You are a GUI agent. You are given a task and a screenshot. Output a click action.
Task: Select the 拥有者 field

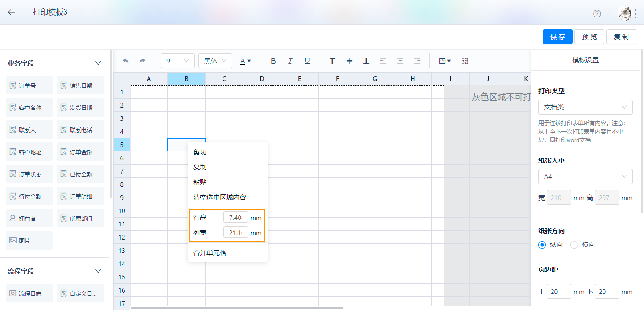pos(29,218)
